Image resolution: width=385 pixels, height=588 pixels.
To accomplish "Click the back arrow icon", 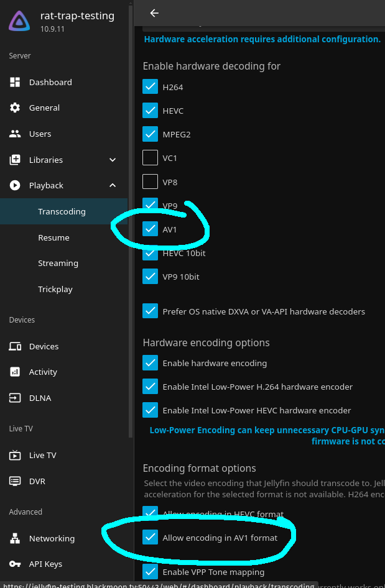I will 154,13.
